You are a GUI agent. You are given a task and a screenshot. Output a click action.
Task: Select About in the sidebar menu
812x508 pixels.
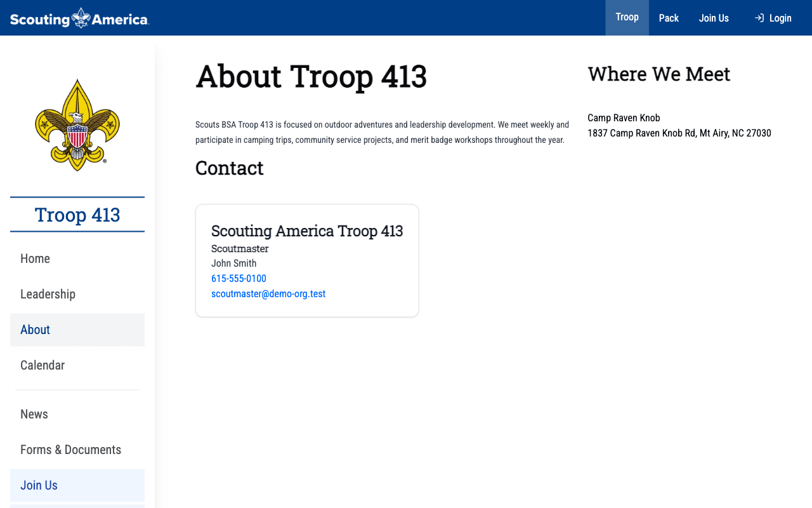[x=77, y=330]
